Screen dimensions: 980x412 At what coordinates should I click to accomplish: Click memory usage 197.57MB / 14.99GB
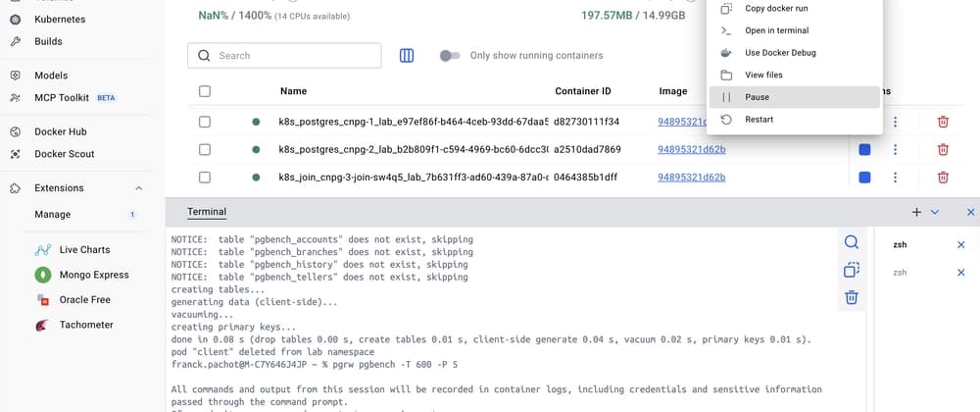click(x=633, y=16)
